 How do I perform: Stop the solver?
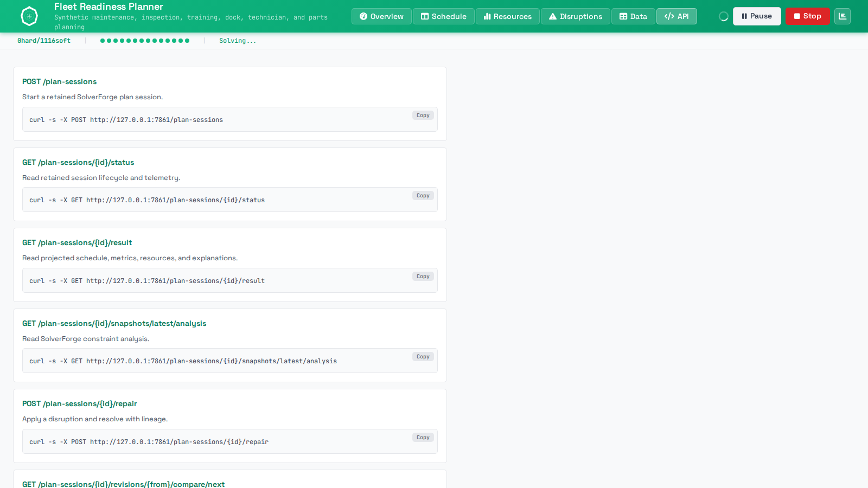[x=807, y=16]
